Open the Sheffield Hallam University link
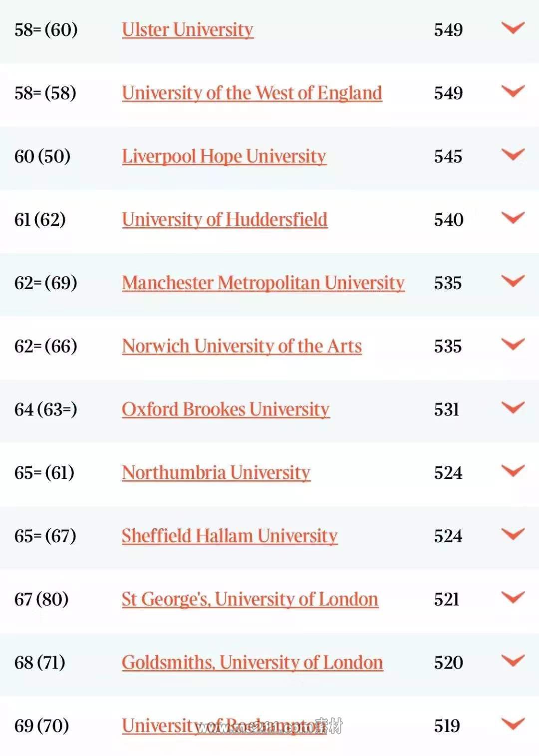This screenshot has height=756, width=539. click(230, 536)
